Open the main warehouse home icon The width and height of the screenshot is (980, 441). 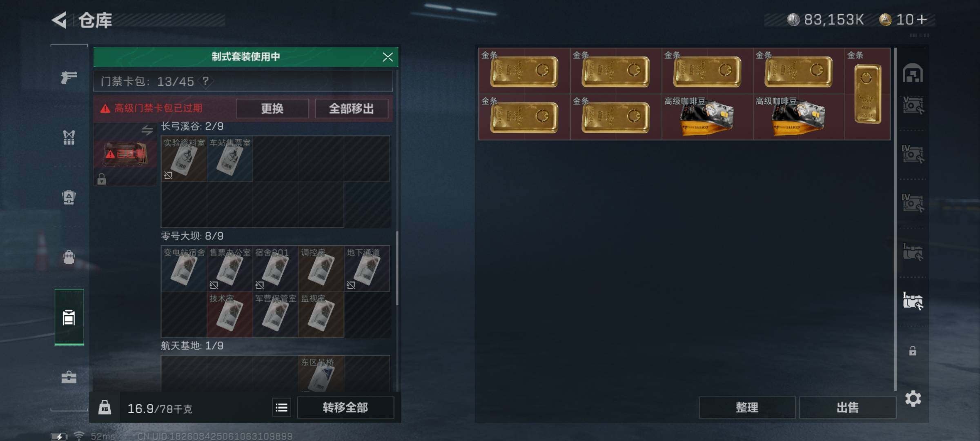(913, 73)
